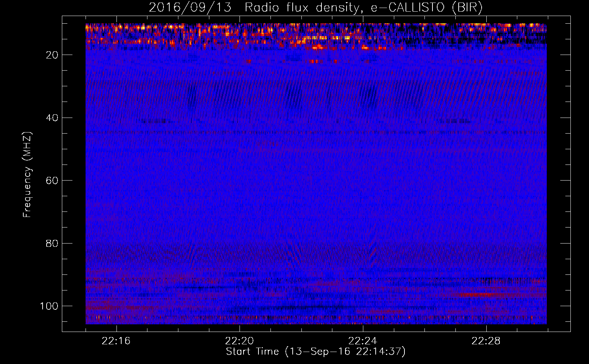
Task: Click the '22:16' time tick label
Action: [x=116, y=341]
